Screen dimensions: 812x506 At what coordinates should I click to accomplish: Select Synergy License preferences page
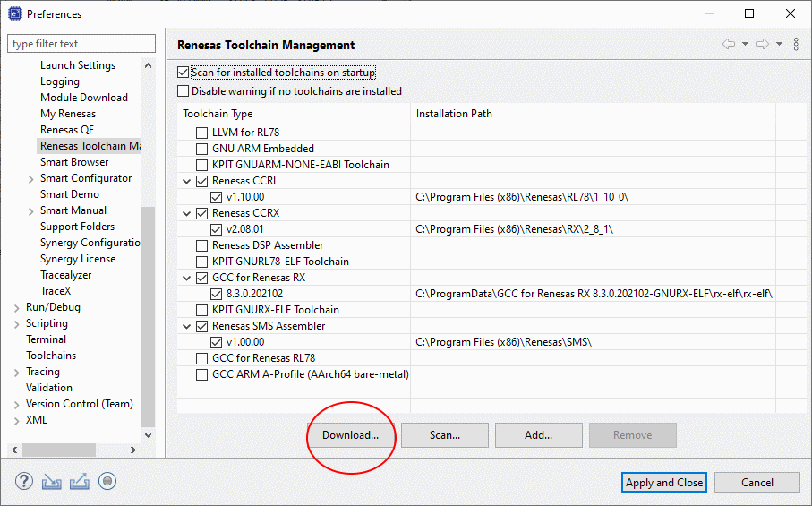77,259
